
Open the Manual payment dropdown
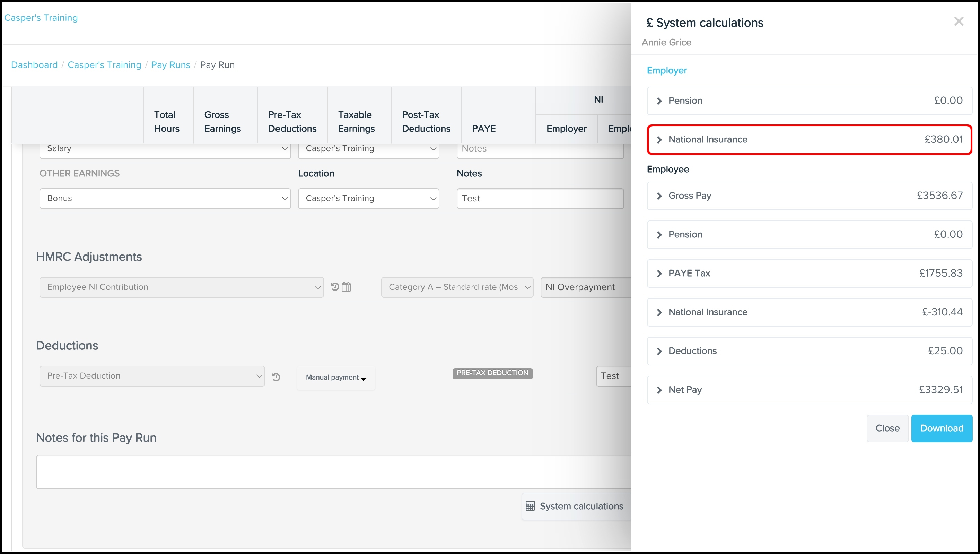[335, 377]
